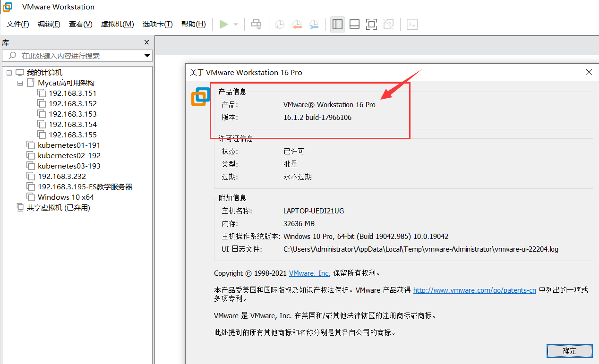Open the 查看(V) menu

pyautogui.click(x=81, y=24)
